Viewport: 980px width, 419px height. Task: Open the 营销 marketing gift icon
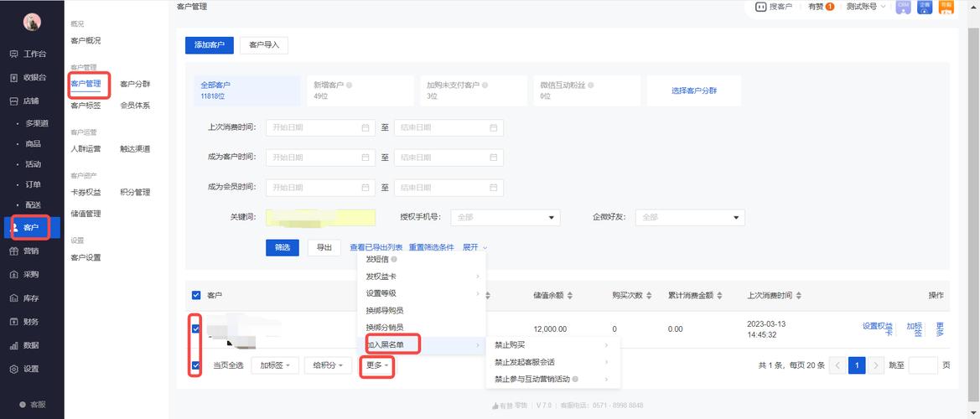click(13, 251)
